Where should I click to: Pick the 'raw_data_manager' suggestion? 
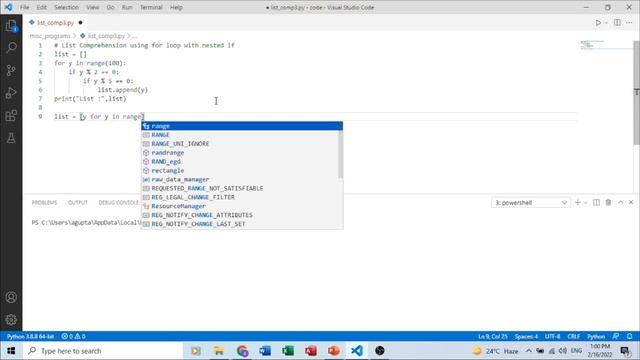(x=240, y=180)
